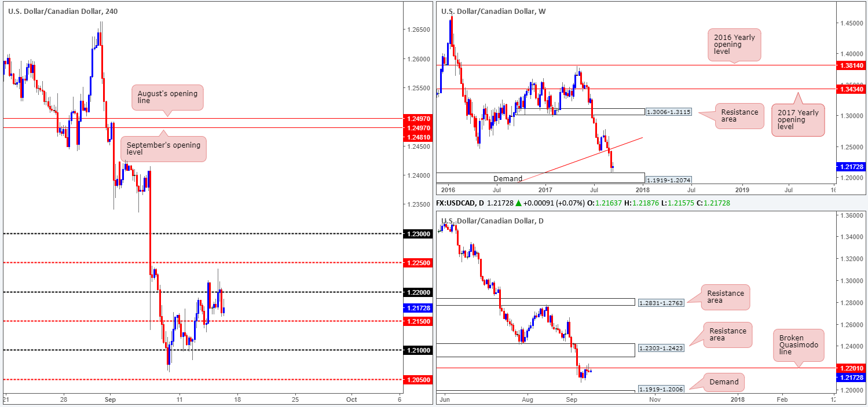This screenshot has width=868, height=407.
Task: Click the 1.21000 black price label
Action: pyautogui.click(x=417, y=350)
